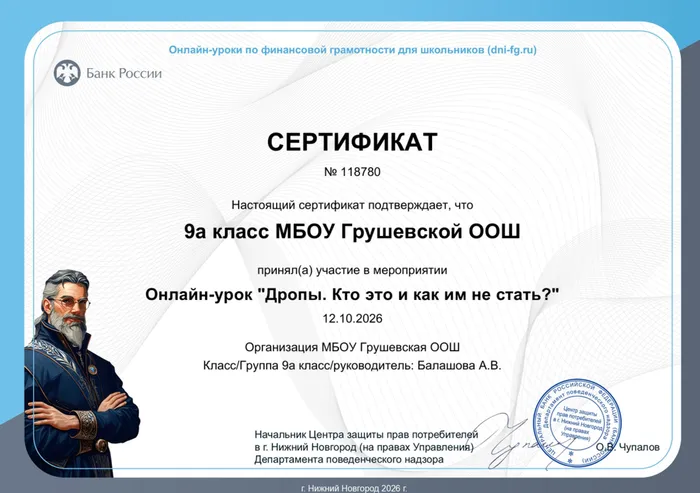Click 'в г. Нижний Новгород (на правах Управления)'
Image resolution: width=700 pixels, height=493 pixels.
tap(364, 447)
